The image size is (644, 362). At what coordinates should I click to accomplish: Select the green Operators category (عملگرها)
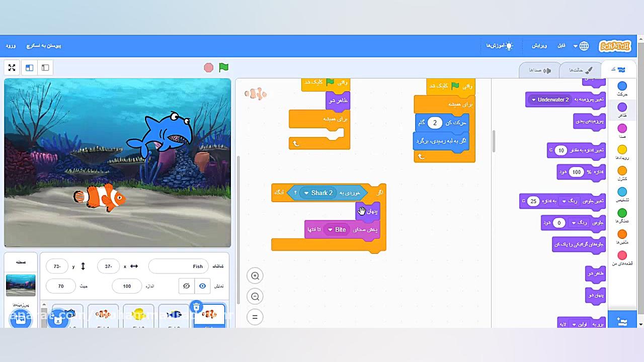[x=622, y=216]
